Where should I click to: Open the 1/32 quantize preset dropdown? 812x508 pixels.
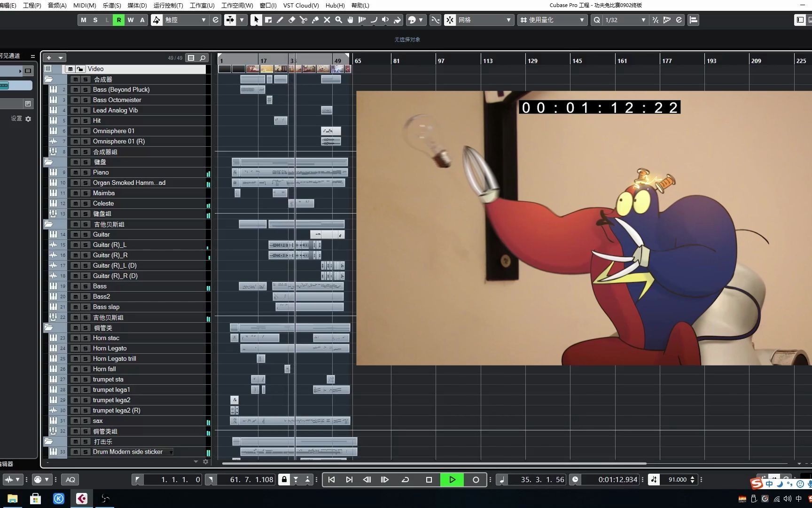click(x=625, y=20)
